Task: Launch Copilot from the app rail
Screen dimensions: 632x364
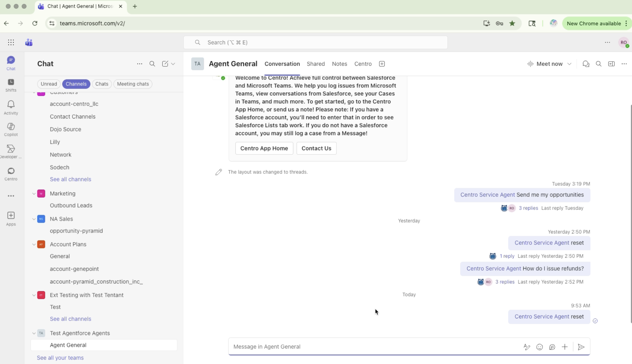Action: point(11,130)
